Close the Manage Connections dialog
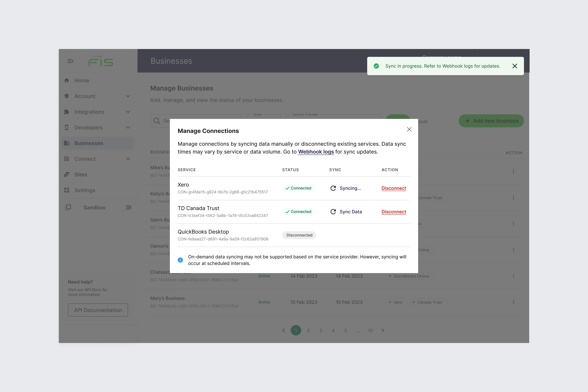Screen dimensions: 588x392 point(409,130)
